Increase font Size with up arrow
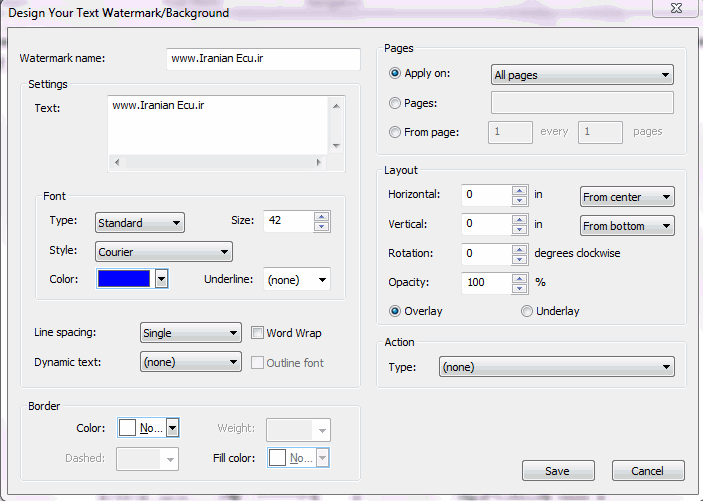Viewport: 703px width, 501px height. (320, 216)
